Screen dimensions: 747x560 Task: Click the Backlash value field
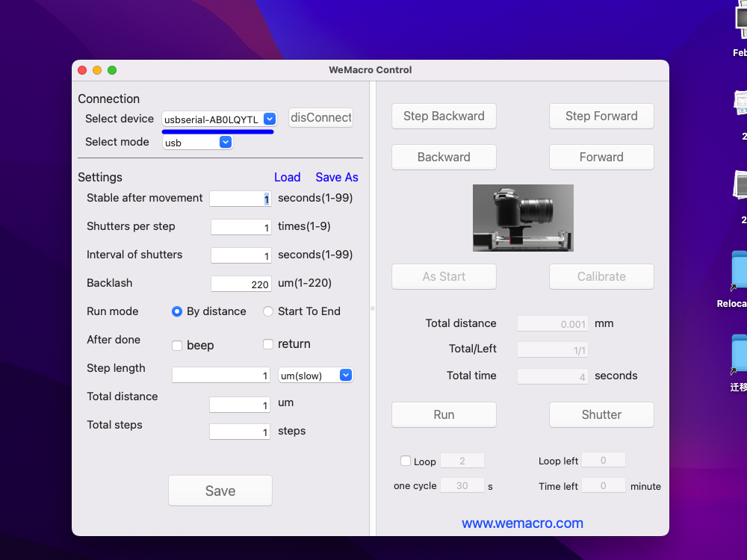pos(241,284)
